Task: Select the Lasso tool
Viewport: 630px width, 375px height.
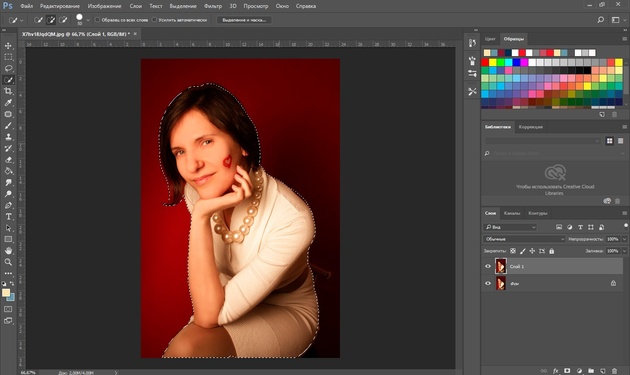Action: point(8,68)
